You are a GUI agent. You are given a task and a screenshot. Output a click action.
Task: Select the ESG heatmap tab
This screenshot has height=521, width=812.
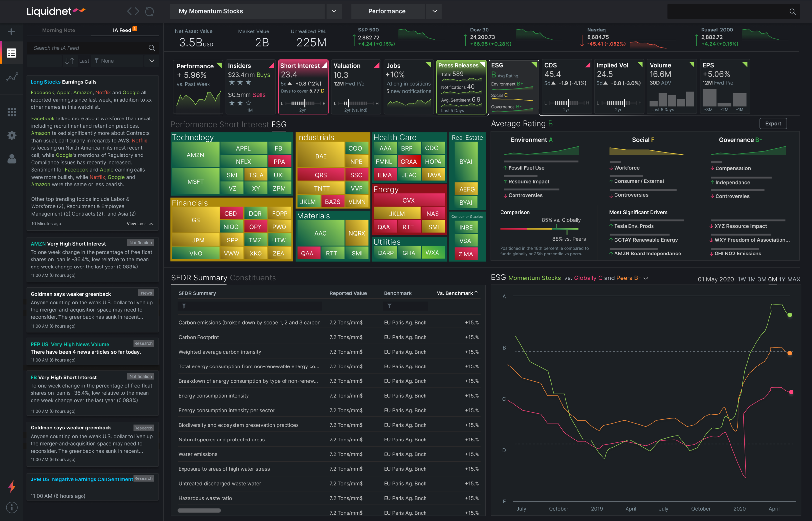point(279,125)
